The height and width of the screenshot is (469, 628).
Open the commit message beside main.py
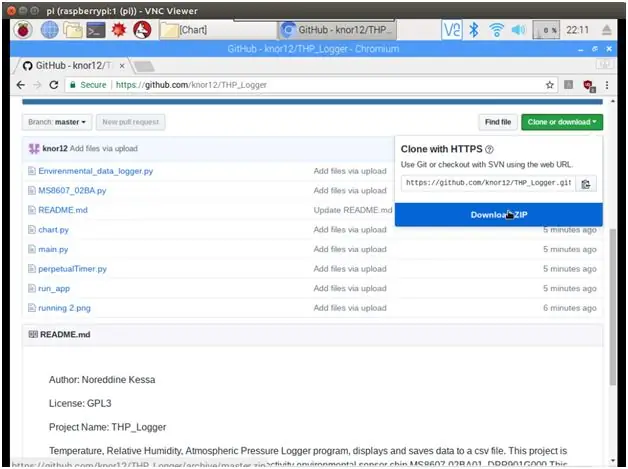(350, 250)
